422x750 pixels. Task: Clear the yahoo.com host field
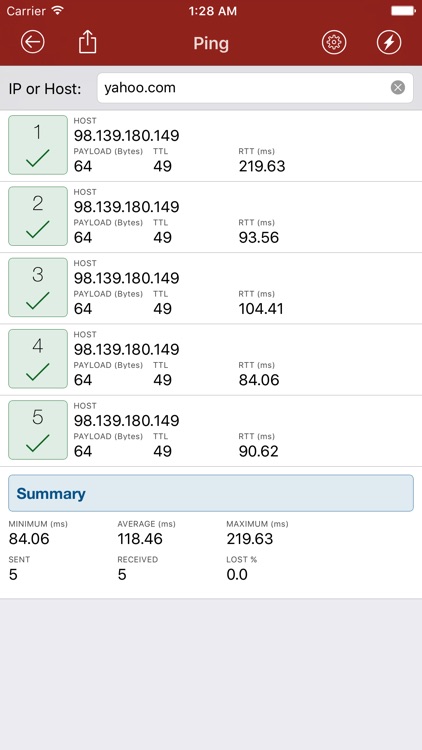coord(398,88)
